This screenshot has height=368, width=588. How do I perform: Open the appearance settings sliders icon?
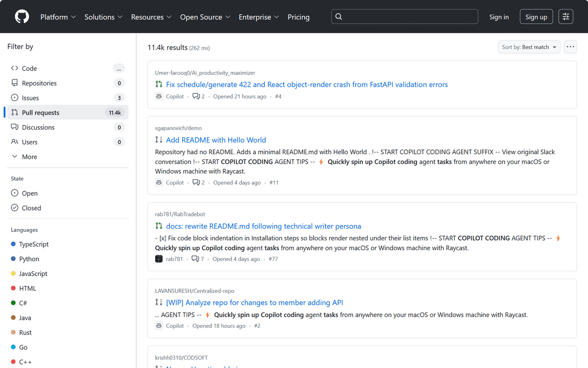[566, 17]
